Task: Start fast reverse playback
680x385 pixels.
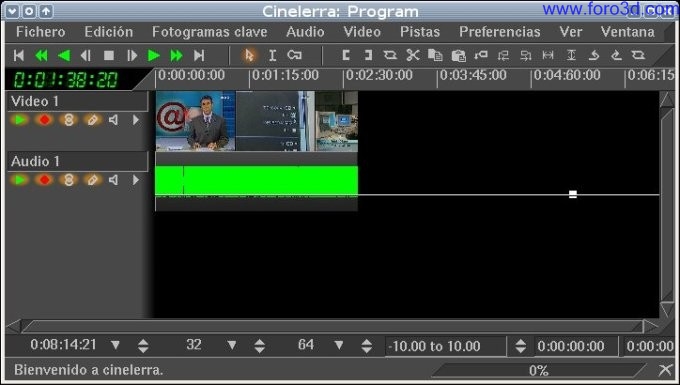Action: tap(41, 55)
